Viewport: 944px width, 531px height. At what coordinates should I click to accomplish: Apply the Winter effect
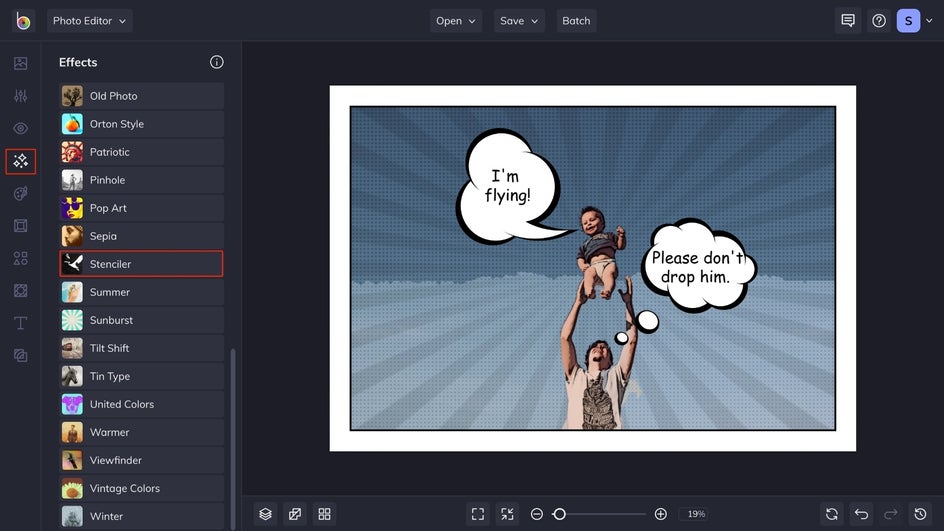(x=141, y=516)
